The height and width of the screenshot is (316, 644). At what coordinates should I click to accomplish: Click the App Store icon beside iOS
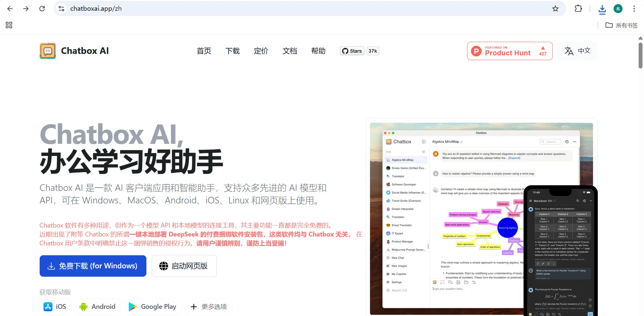pyautogui.click(x=48, y=307)
